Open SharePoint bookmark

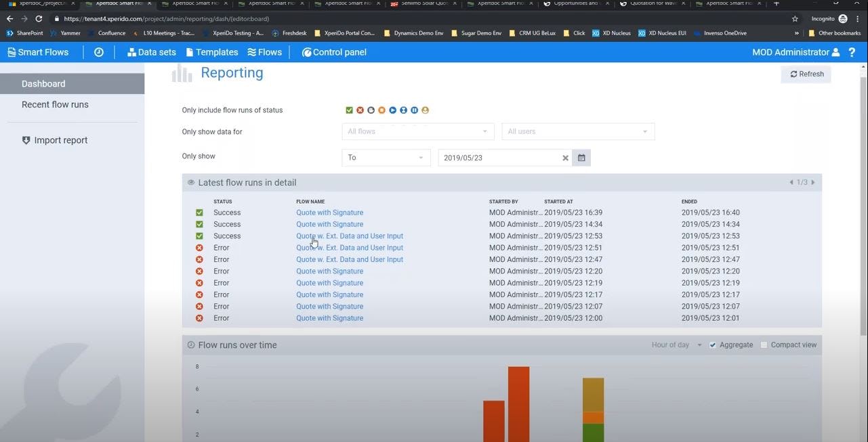[x=25, y=32]
